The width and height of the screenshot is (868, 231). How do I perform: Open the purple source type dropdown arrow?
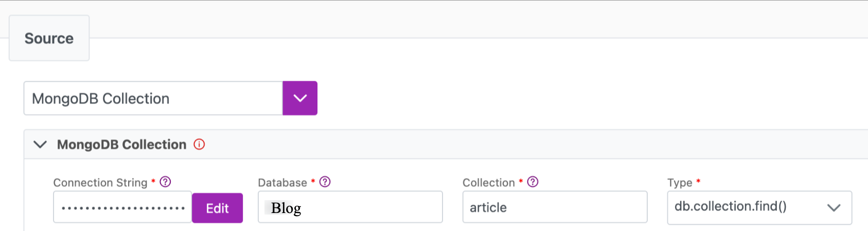coord(300,98)
